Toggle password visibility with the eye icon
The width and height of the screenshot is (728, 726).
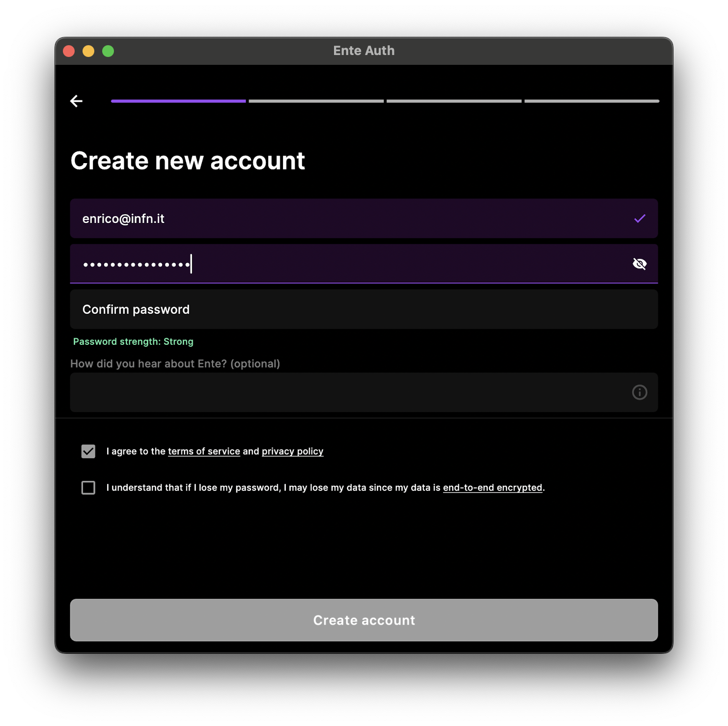point(639,264)
